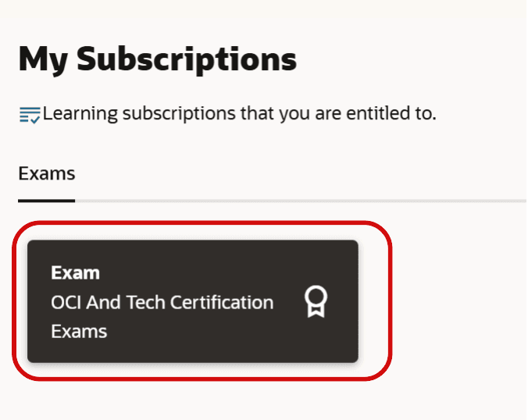The image size is (528, 420).
Task: Click the gray divider line right of the Exams tab
Action: [x=297, y=201]
